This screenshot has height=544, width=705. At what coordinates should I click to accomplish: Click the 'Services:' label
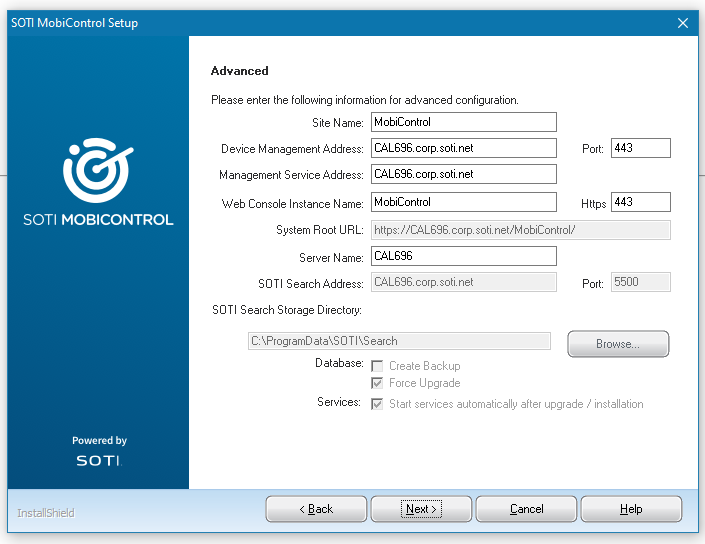[339, 401]
